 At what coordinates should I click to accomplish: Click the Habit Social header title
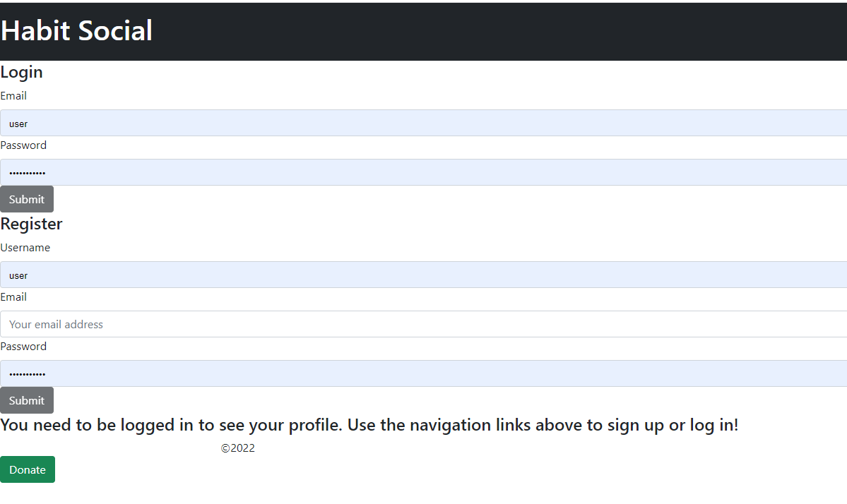point(76,30)
